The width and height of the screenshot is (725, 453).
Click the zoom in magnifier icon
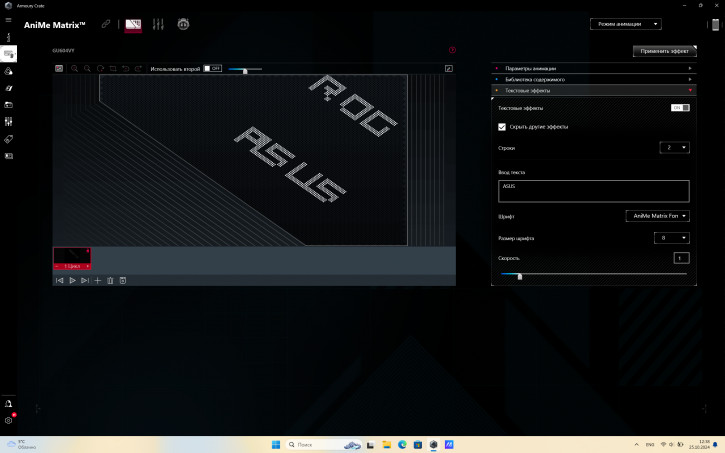click(x=74, y=68)
